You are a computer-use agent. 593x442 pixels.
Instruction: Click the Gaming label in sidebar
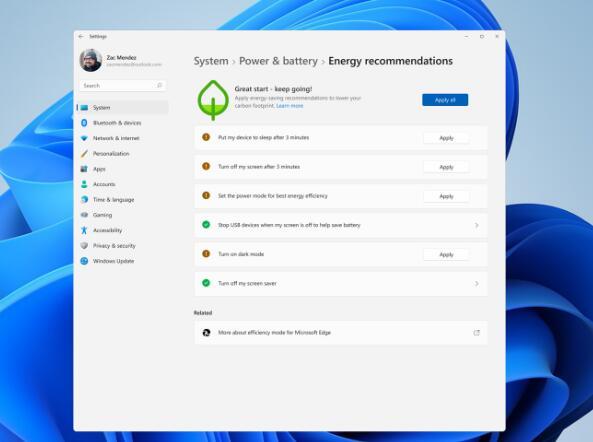(x=102, y=215)
